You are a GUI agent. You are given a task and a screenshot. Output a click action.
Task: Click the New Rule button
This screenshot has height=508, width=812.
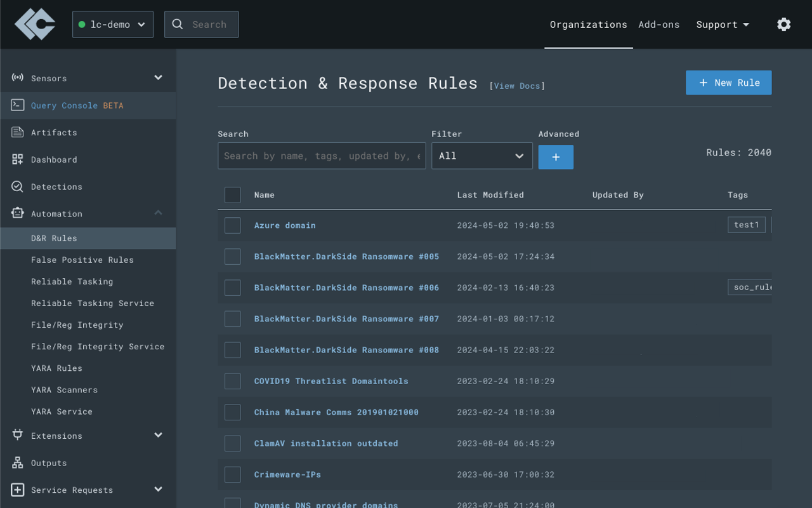point(728,83)
